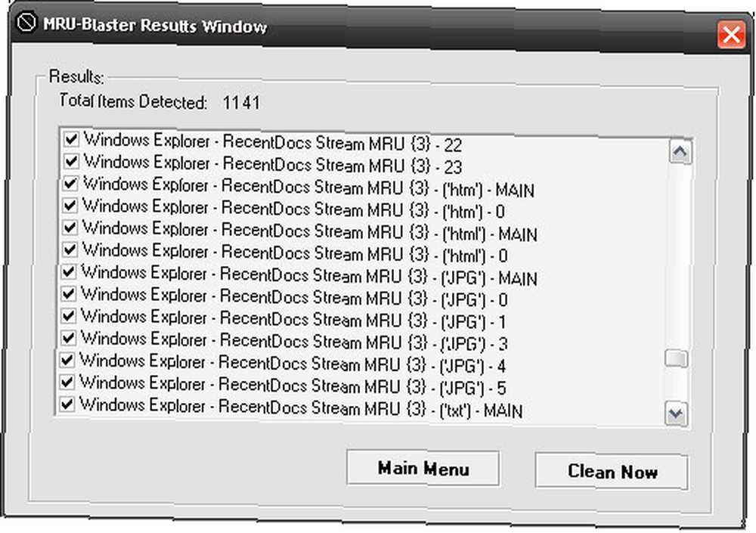Click the Clean Now button
The height and width of the screenshot is (533, 756).
click(612, 471)
